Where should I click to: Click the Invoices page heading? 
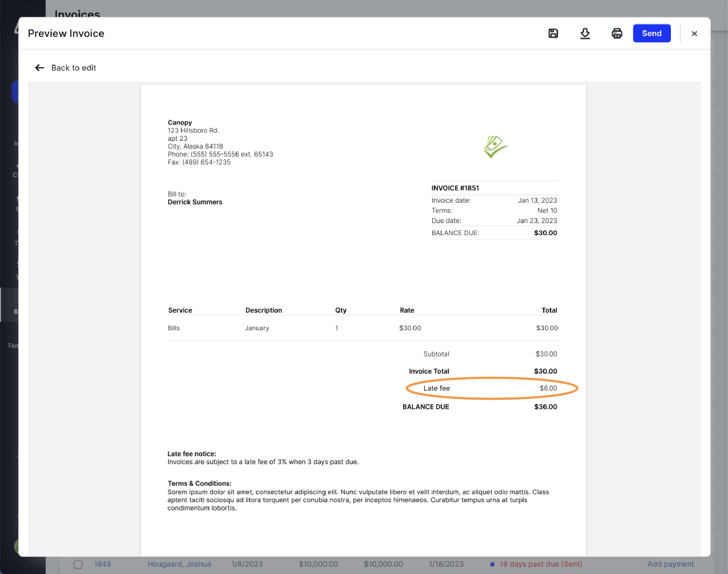pyautogui.click(x=77, y=14)
